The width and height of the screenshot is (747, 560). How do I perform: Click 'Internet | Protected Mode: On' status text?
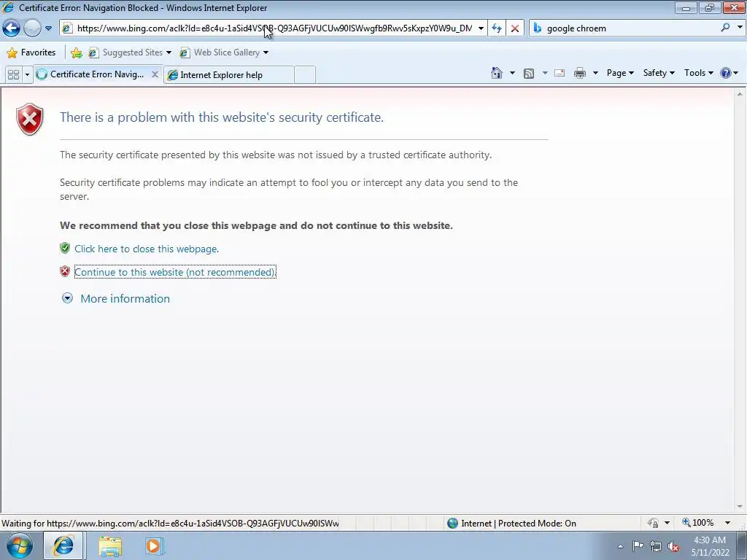pos(519,524)
